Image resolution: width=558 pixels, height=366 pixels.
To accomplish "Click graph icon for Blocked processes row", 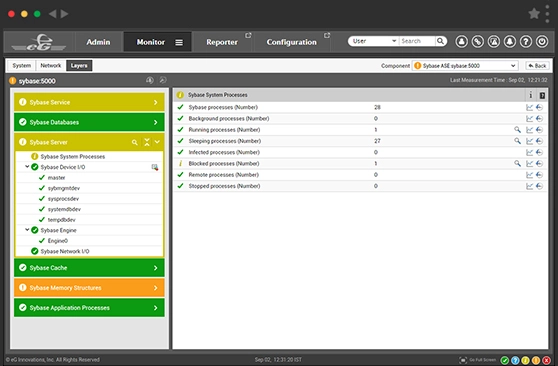I will [x=530, y=163].
